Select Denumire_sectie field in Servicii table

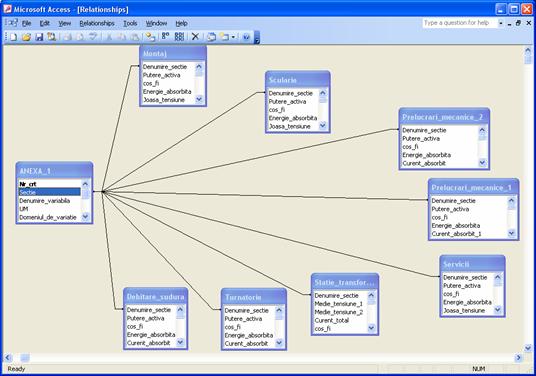[x=467, y=277]
